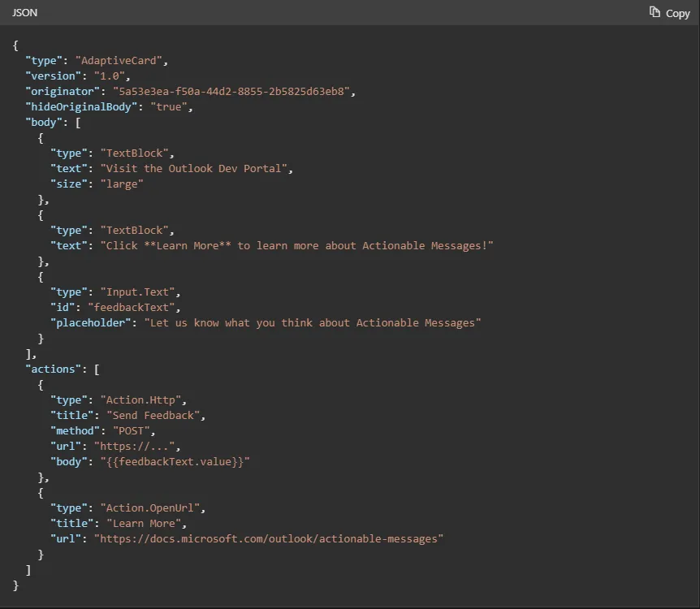The image size is (700, 609).
Task: Click the originator GUID value
Action: (231, 92)
